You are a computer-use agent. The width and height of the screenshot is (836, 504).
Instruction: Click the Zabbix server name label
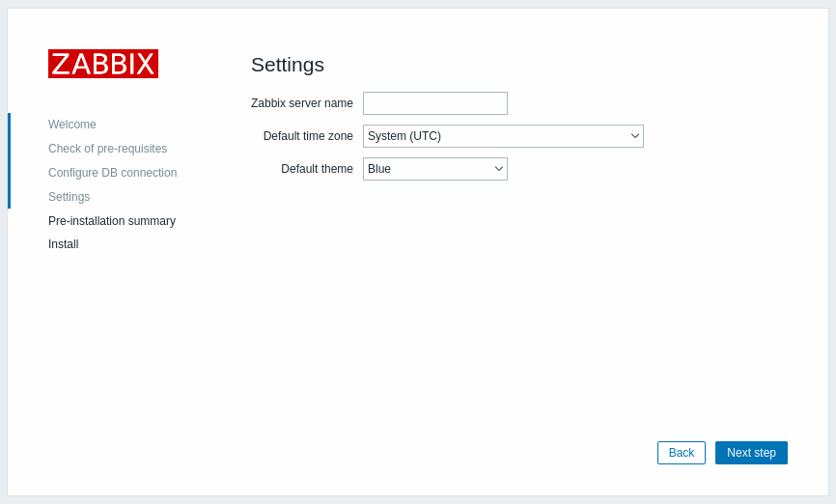click(x=302, y=103)
